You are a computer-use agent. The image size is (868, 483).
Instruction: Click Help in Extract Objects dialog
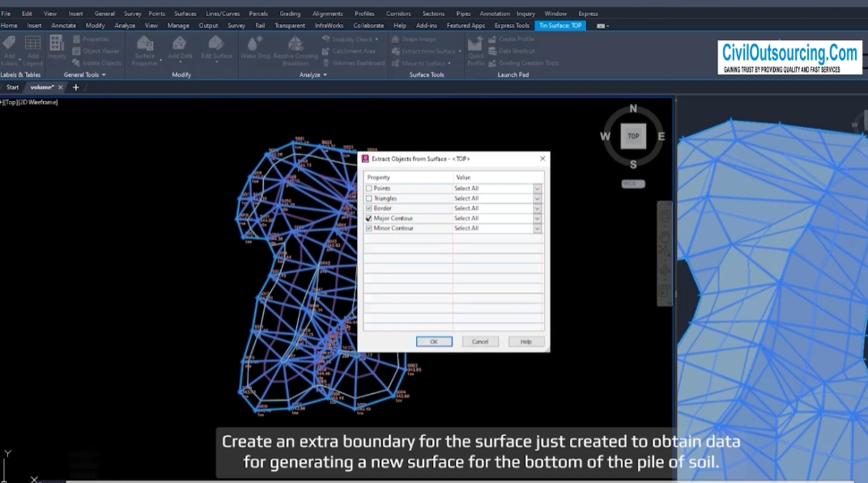click(x=525, y=341)
